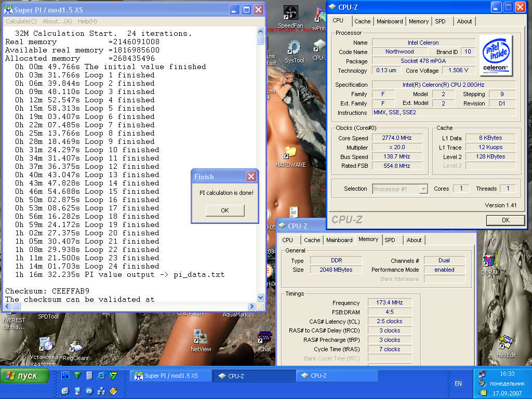Screen dimensions: 532x399
Task: Open SPDTool desktop shortcut
Action: coord(48,316)
